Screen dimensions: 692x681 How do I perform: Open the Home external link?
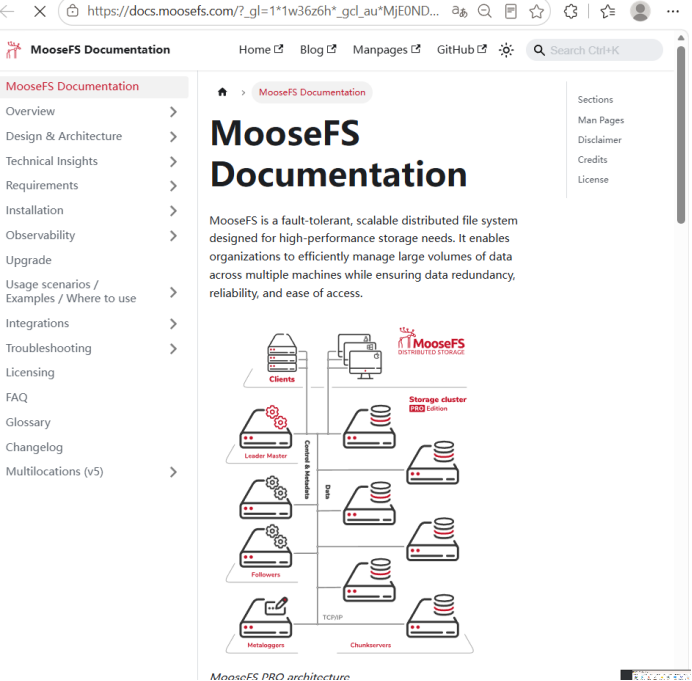pyautogui.click(x=261, y=49)
